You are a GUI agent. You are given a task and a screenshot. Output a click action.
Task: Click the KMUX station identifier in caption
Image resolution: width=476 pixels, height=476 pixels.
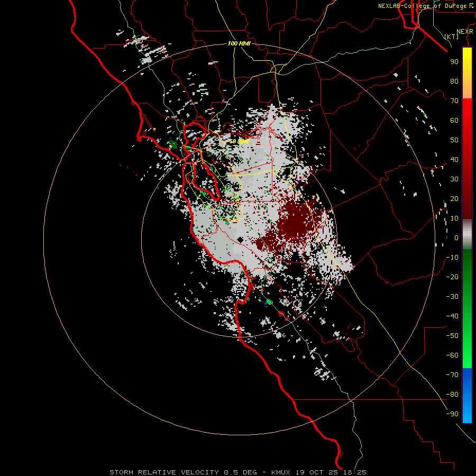(x=280, y=472)
